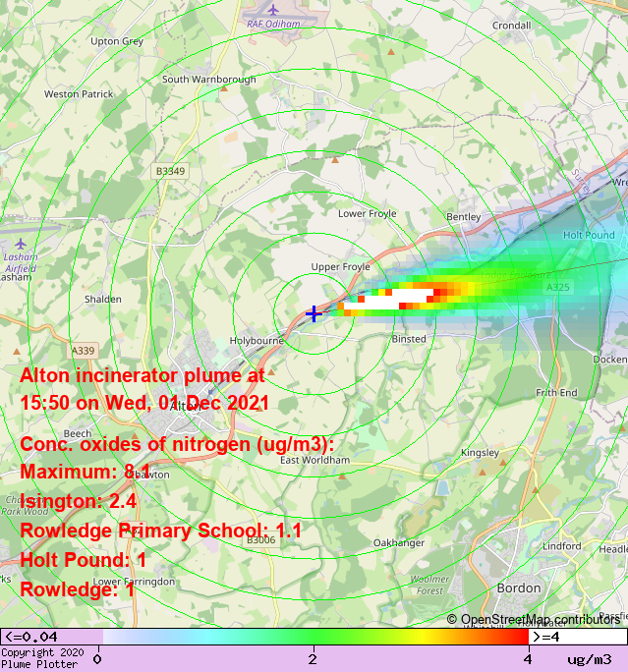Screen dimensions: 628x672
Task: Click the '15:50 on Wed, 01 Dec 2021' timestamp
Action: pyautogui.click(x=144, y=403)
